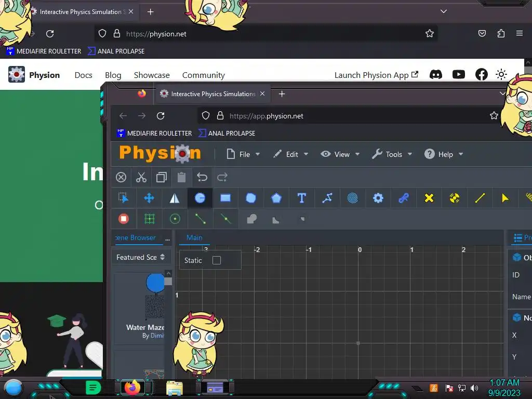Select the Move tool with four arrows

(x=149, y=198)
